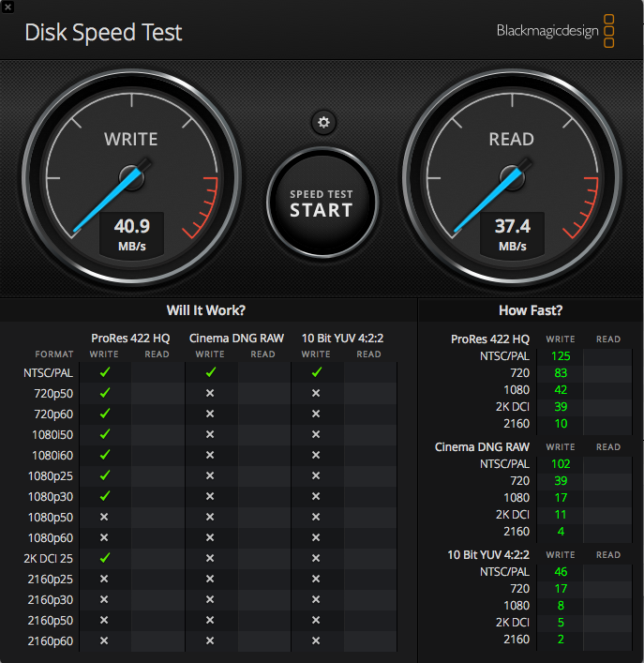This screenshot has height=663, width=644.
Task: Click 10 Bit YUV 2160p60 write cross
Action: [x=316, y=640]
